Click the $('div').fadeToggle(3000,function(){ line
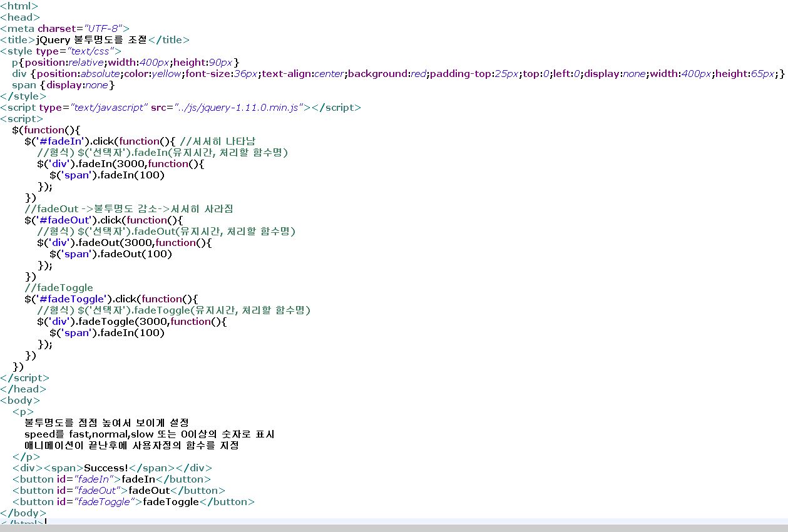The width and height of the screenshot is (788, 532). 132,321
